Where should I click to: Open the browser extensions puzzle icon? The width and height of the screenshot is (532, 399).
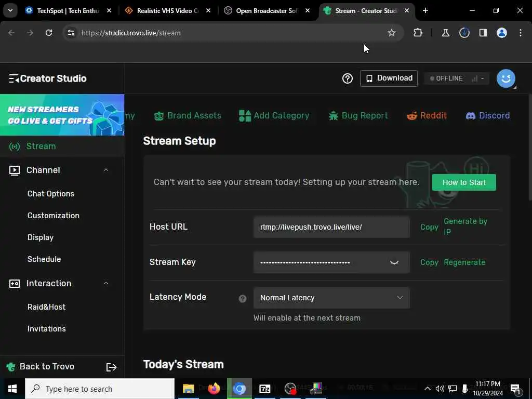coord(418,33)
